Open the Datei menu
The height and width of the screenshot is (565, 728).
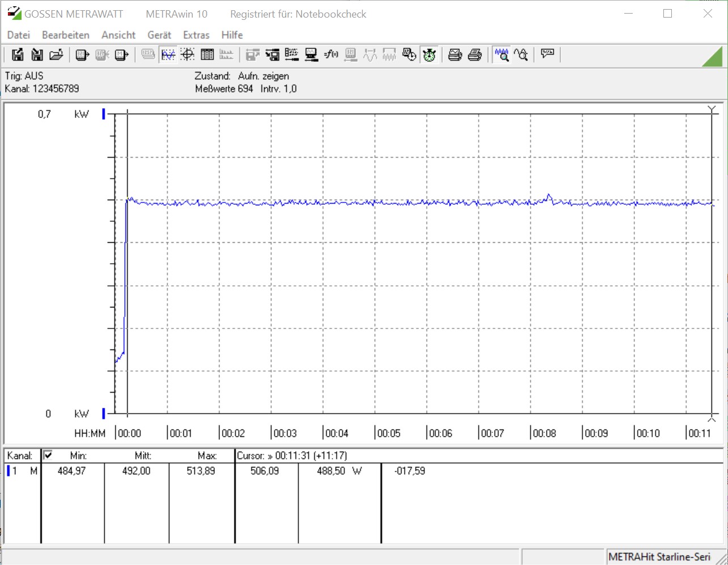pos(18,35)
